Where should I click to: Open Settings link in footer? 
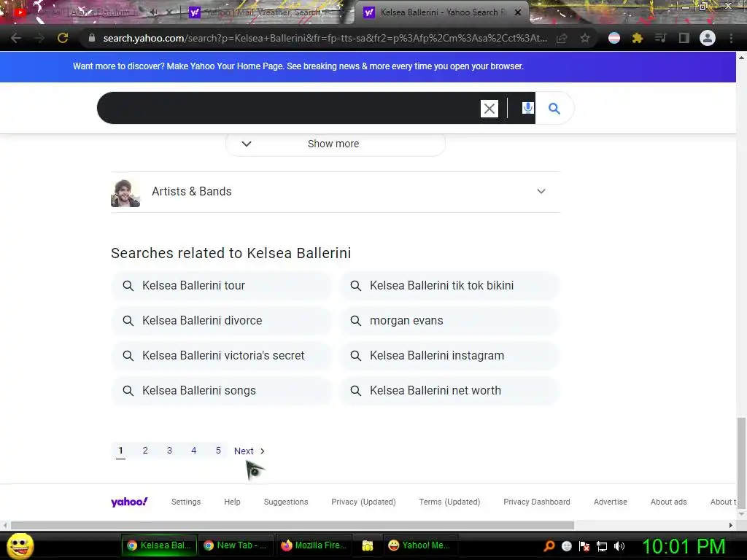pos(186,502)
